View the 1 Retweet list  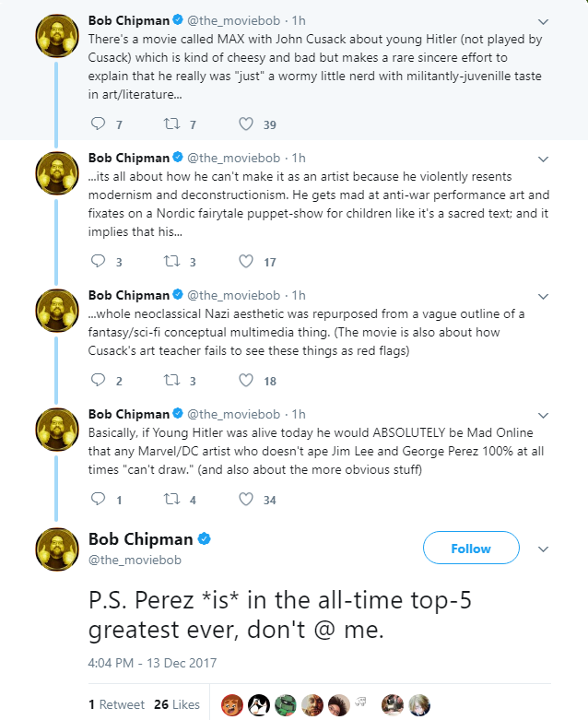[116, 704]
